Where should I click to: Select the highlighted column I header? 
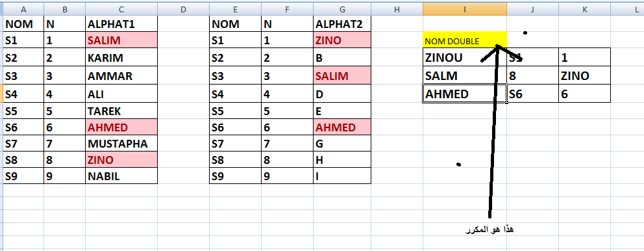point(465,10)
